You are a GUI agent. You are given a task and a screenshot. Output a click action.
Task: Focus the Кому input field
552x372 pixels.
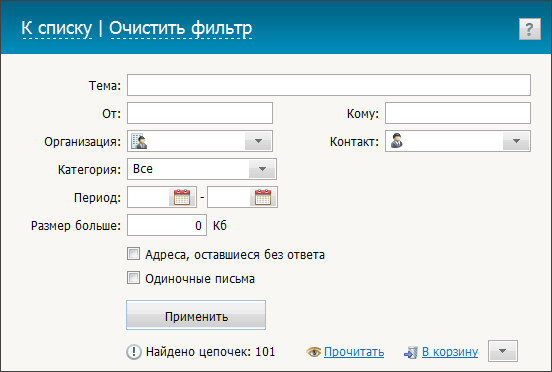point(458,113)
